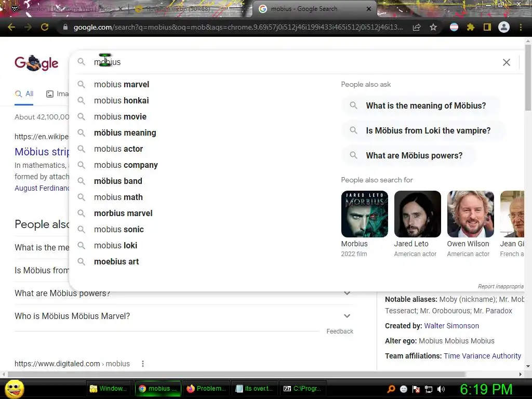
Task: Open the Time Variance Authority link
Action: tap(482, 356)
